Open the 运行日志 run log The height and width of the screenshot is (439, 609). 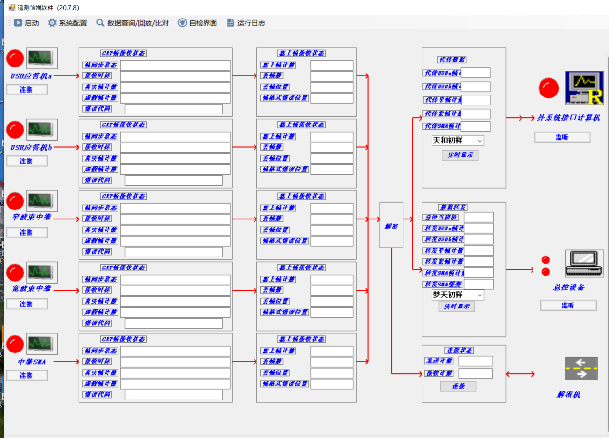click(x=246, y=23)
